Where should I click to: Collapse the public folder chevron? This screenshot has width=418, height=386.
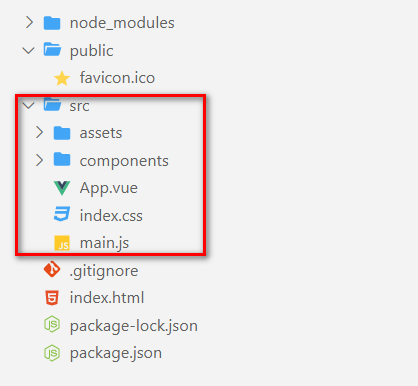coord(28,51)
